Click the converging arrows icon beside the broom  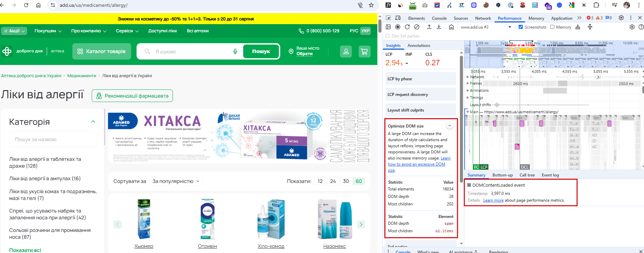pos(590,27)
